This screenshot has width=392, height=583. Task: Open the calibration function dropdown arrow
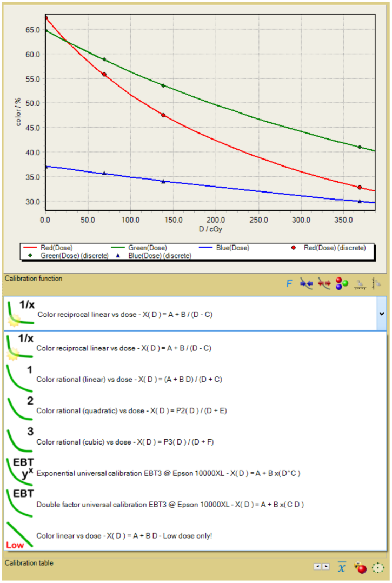pos(382,314)
